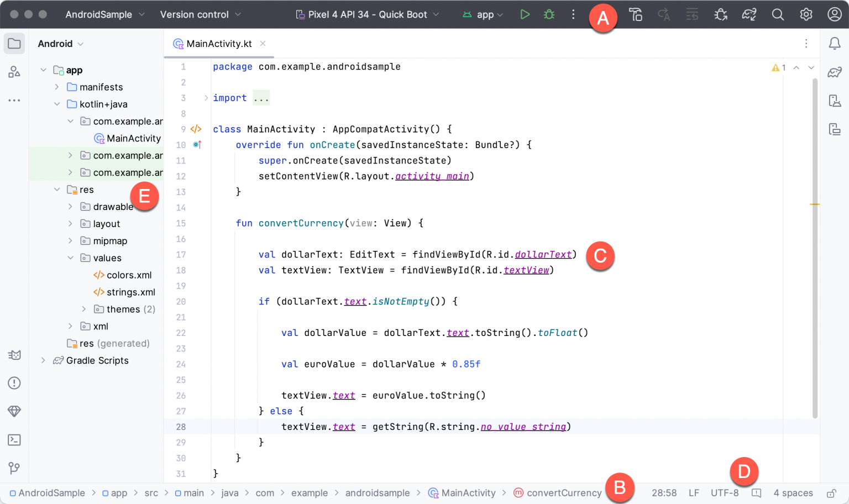Open the Device Manager panel
This screenshot has height=504, width=849.
tap(835, 101)
